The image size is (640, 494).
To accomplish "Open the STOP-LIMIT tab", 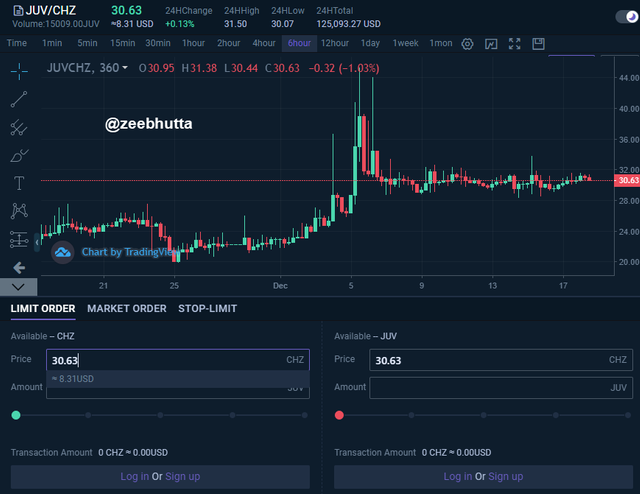I will [207, 309].
